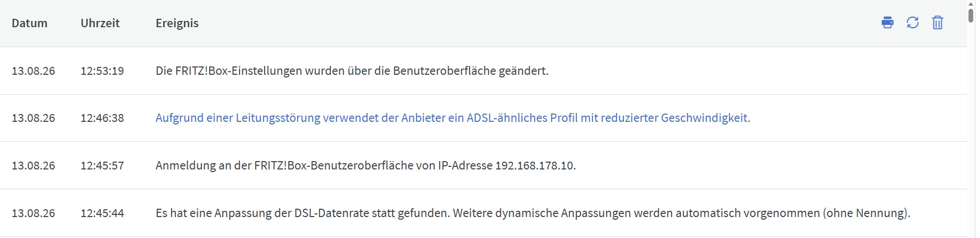This screenshot has height=238, width=980.
Task: Select the date beside the 12:45:57 entry
Action: tap(33, 166)
